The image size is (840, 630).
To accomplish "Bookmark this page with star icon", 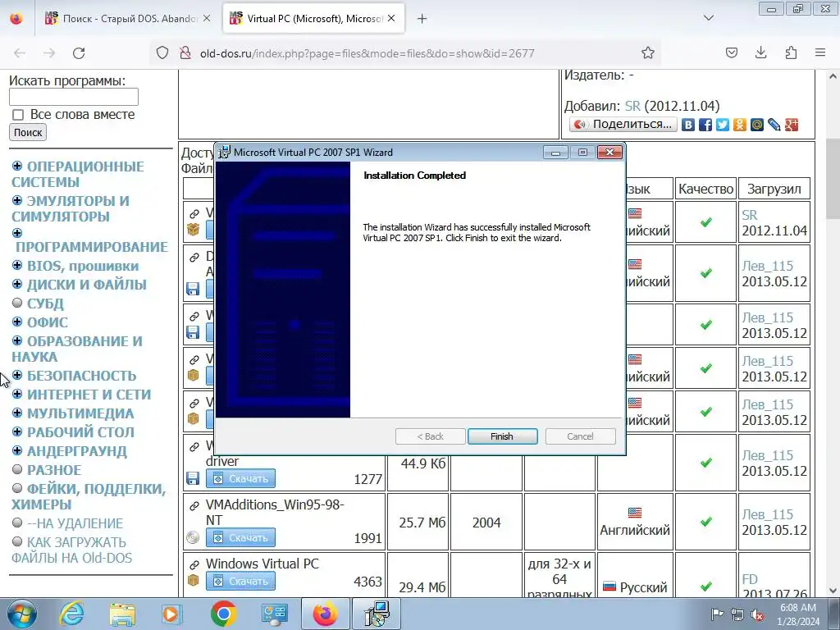I will tap(648, 52).
